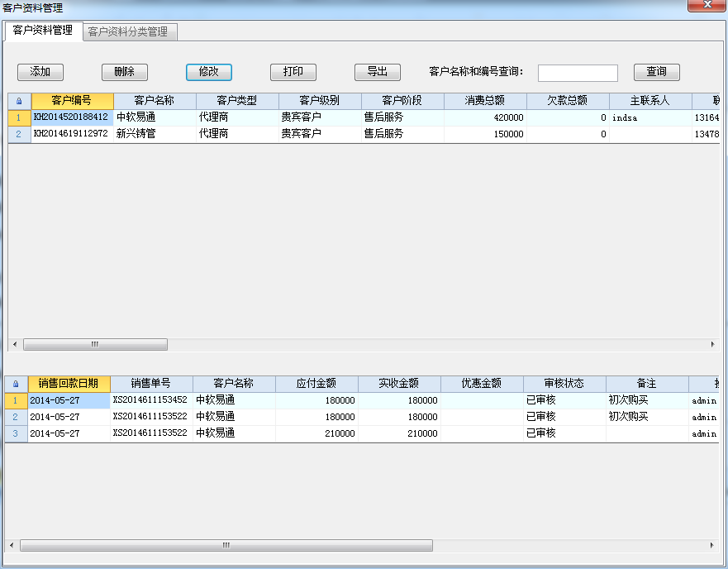This screenshot has height=569, width=728.
Task: Click the upper grid horizontal scrollbar thumb
Action: [x=95, y=344]
